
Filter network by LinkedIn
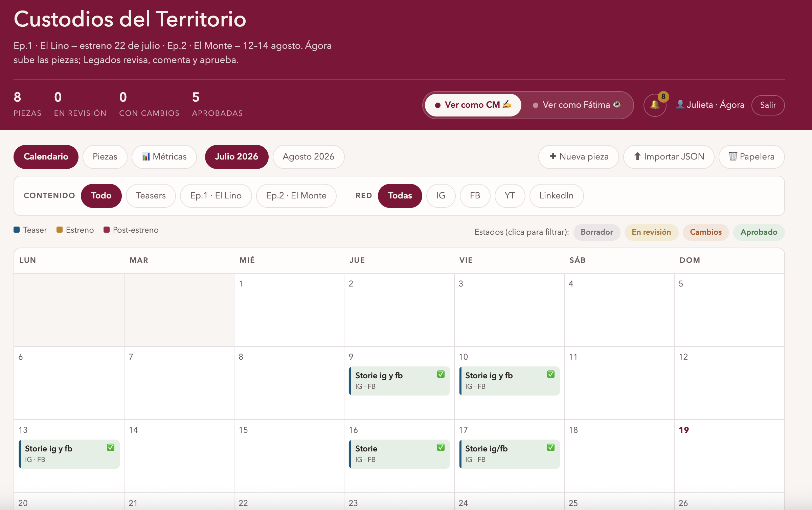pyautogui.click(x=557, y=196)
